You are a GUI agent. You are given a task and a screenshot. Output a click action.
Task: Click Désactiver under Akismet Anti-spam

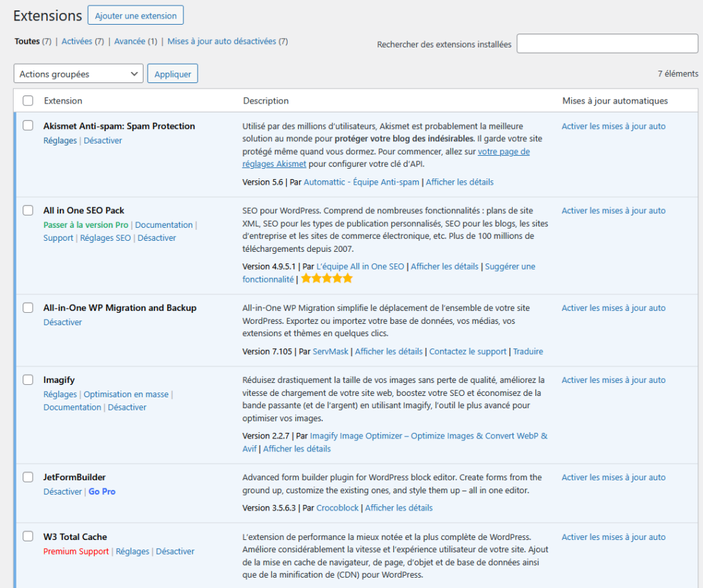(103, 140)
